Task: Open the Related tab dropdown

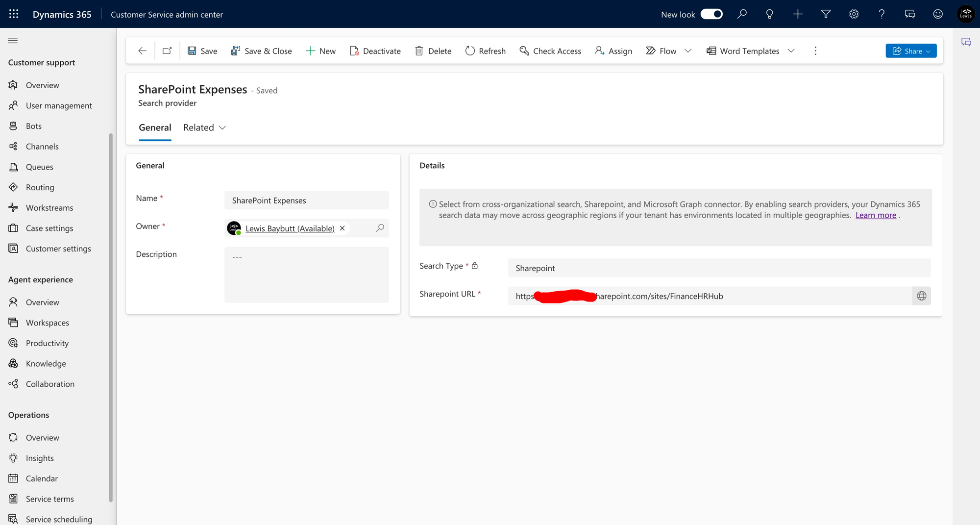Action: [204, 127]
